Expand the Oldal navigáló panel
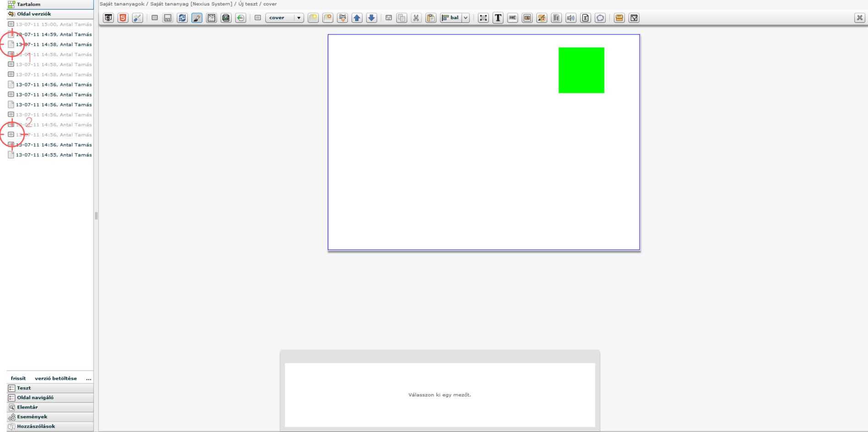This screenshot has height=432, width=868. 35,398
